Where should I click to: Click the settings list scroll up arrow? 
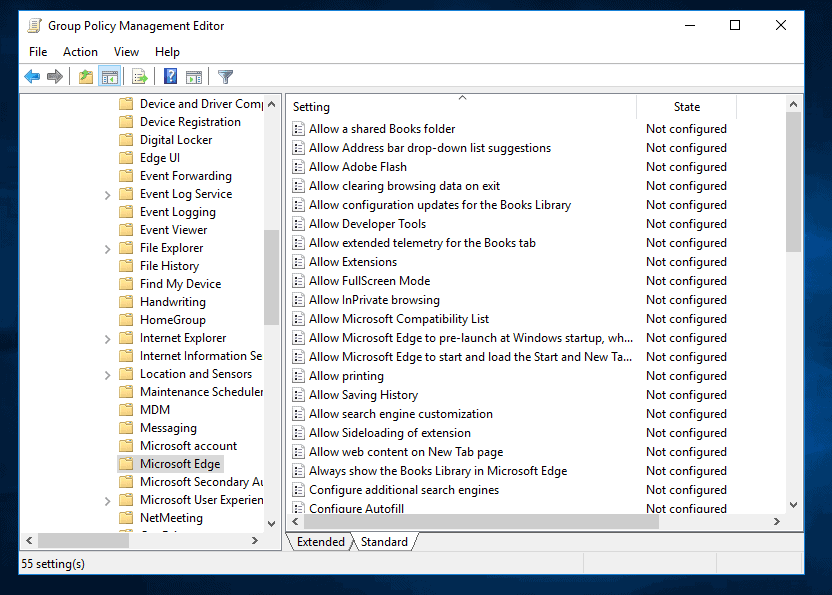coord(793,104)
